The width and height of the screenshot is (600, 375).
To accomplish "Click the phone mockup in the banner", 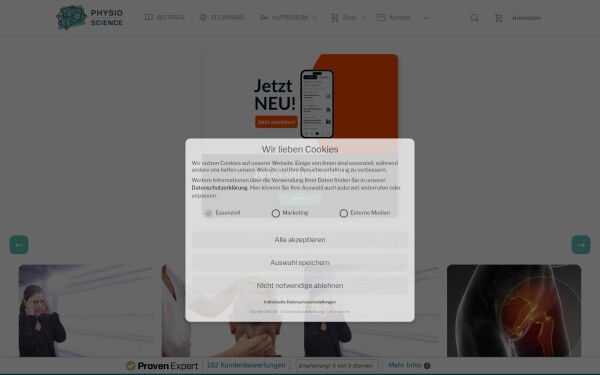I will tap(317, 104).
